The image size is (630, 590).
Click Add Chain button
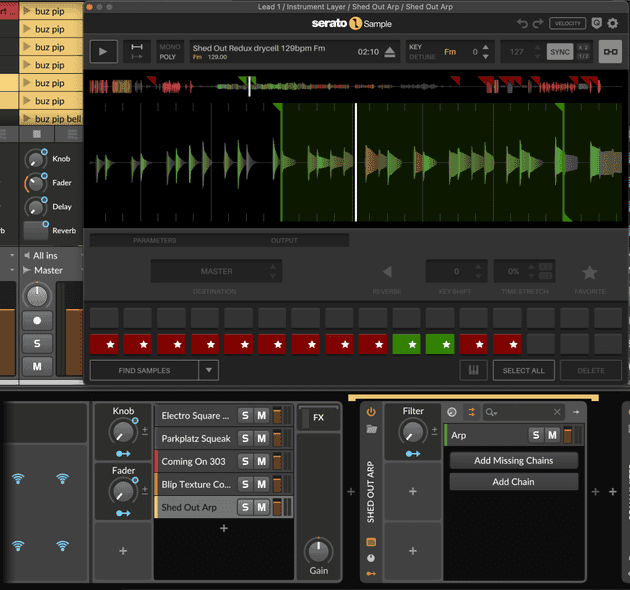(513, 481)
